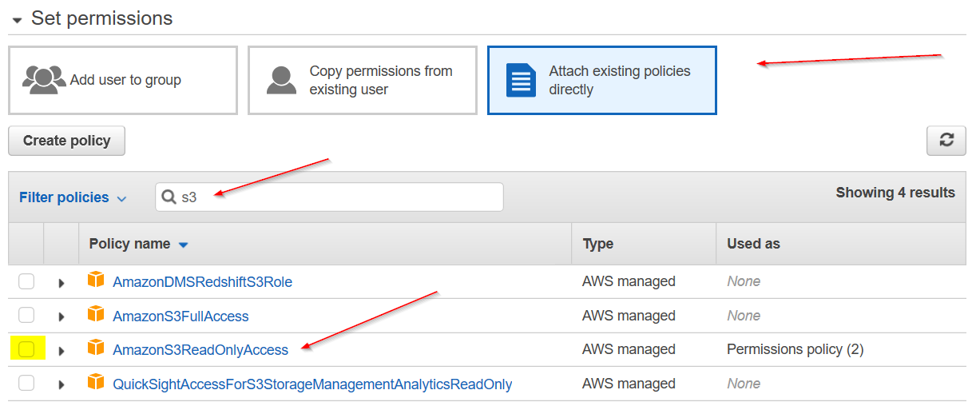Open the AmazonS3ReadOnlyAccess policy link
This screenshot has height=410, width=980.
coord(200,349)
